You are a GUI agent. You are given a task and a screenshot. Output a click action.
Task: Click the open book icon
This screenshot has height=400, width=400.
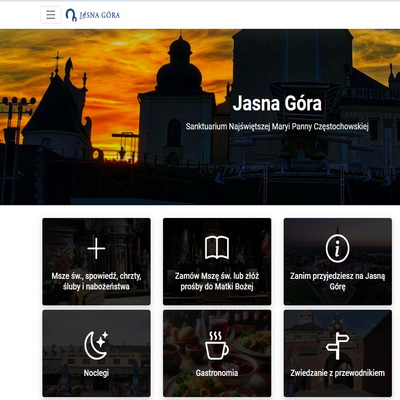point(217,248)
